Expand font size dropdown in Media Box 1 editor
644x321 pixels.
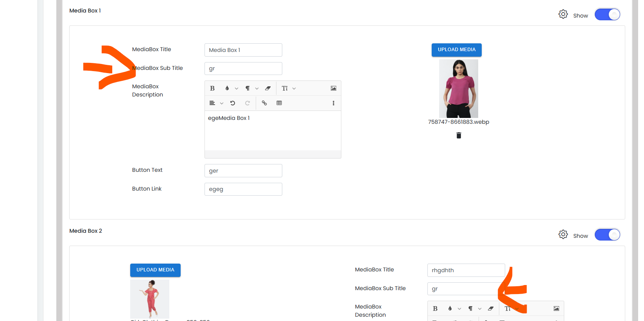click(294, 89)
